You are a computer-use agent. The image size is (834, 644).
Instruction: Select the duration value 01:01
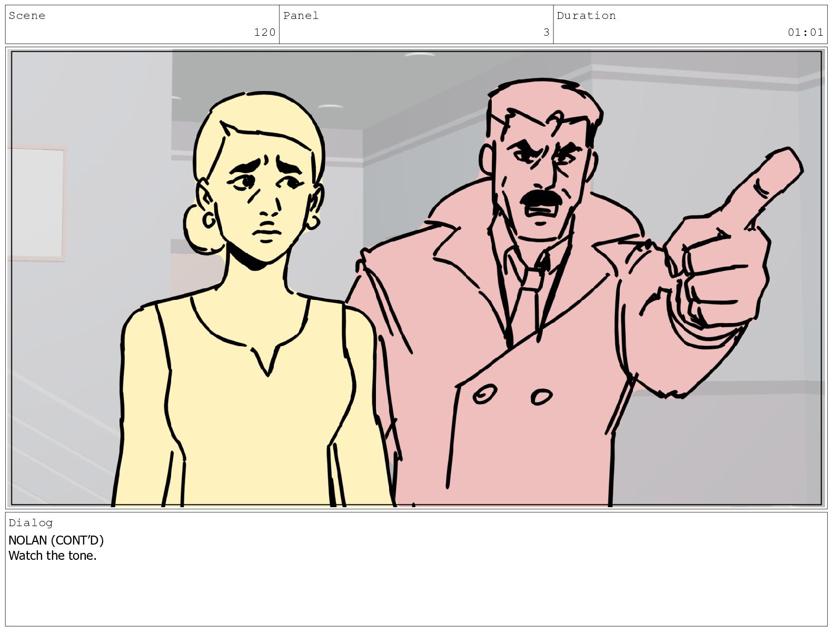805,33
